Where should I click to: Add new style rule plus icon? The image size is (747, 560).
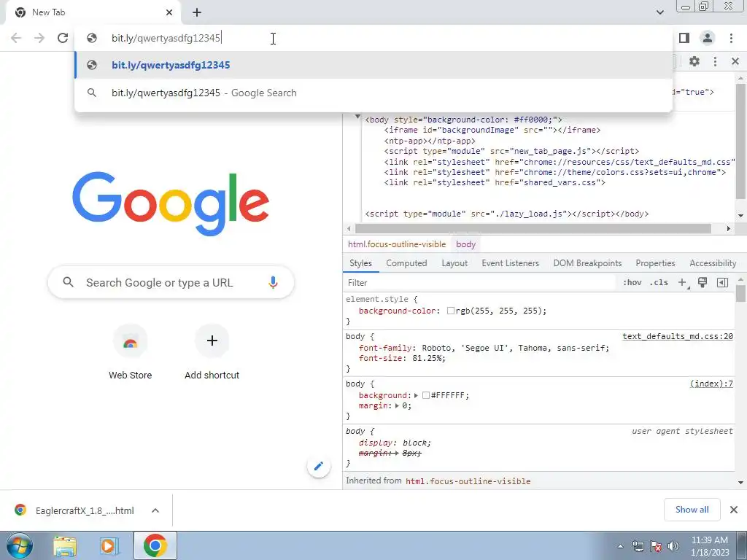pos(682,283)
